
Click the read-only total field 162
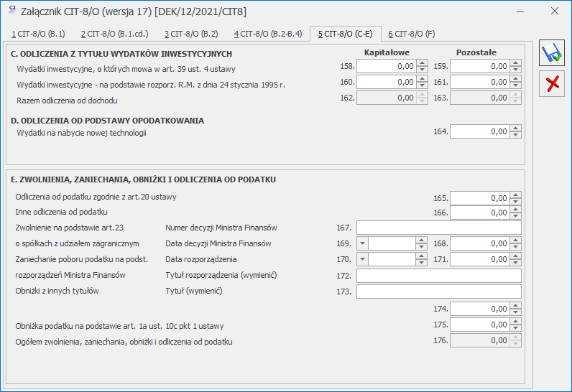[387, 98]
